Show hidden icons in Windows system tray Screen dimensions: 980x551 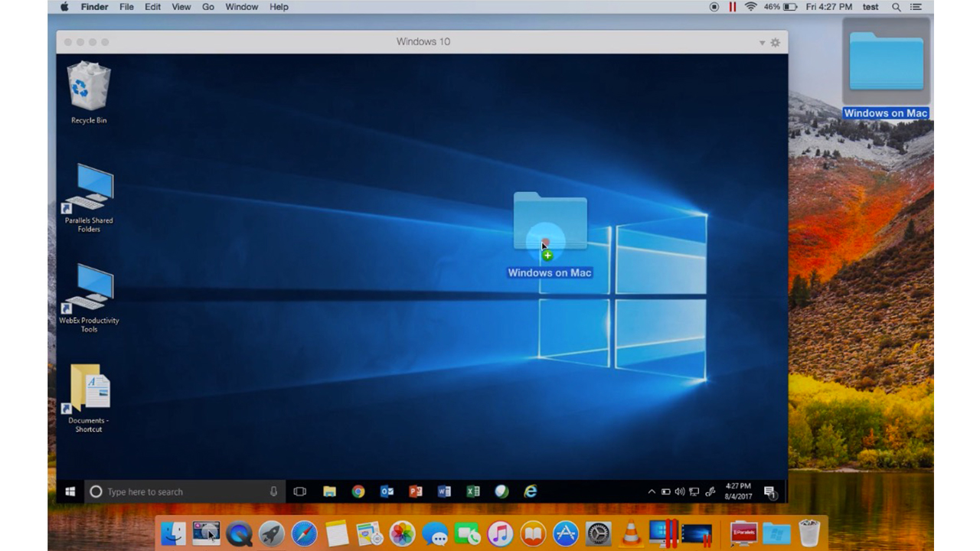[652, 491]
